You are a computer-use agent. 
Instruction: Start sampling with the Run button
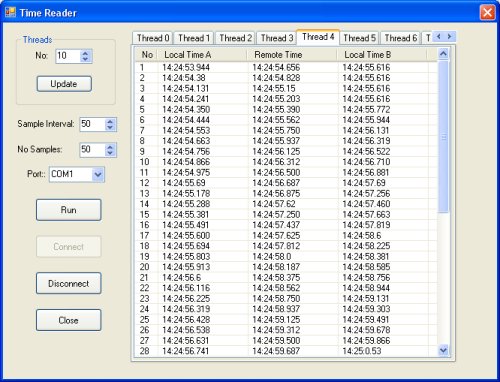pos(68,210)
